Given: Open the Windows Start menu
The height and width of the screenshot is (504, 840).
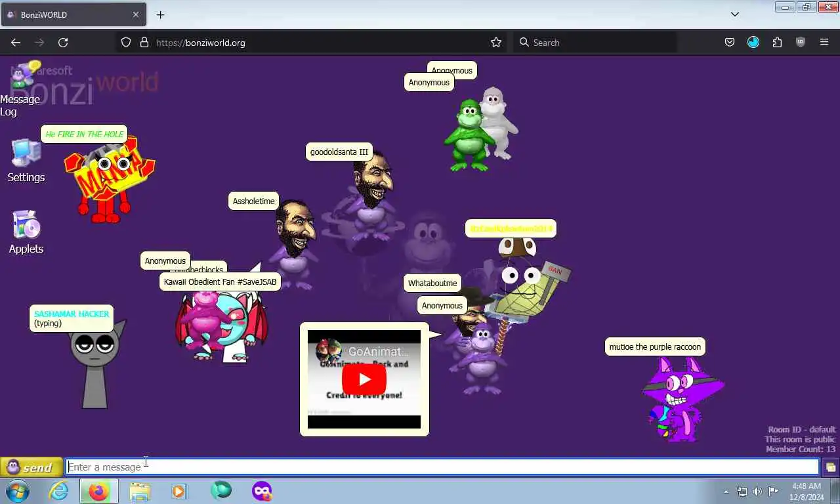Looking at the screenshot, I should coord(18,491).
